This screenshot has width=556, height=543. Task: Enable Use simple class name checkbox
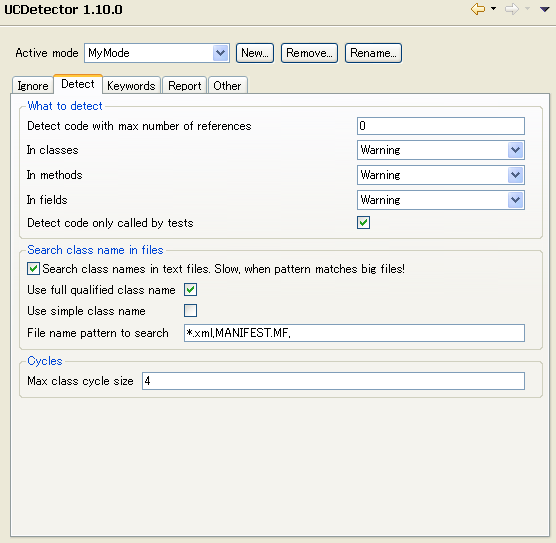click(x=190, y=311)
